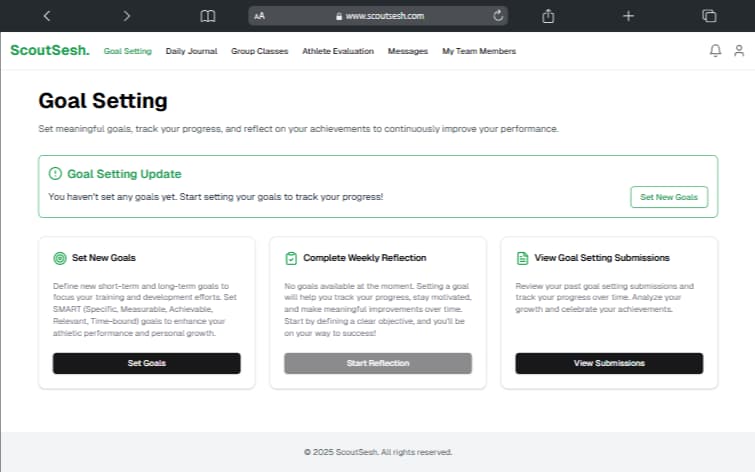755x472 pixels.
Task: Click the clipboard icon beside Complete Weekly Reflection
Action: coord(291,258)
